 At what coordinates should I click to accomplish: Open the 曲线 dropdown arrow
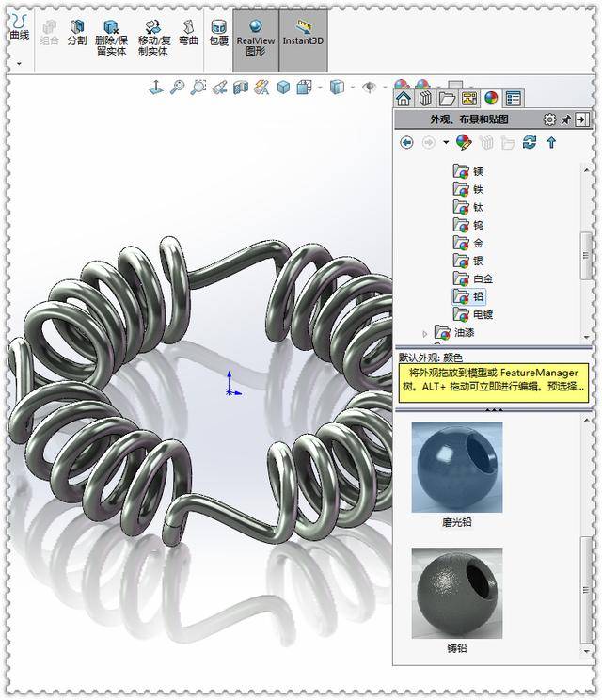pyautogui.click(x=19, y=63)
